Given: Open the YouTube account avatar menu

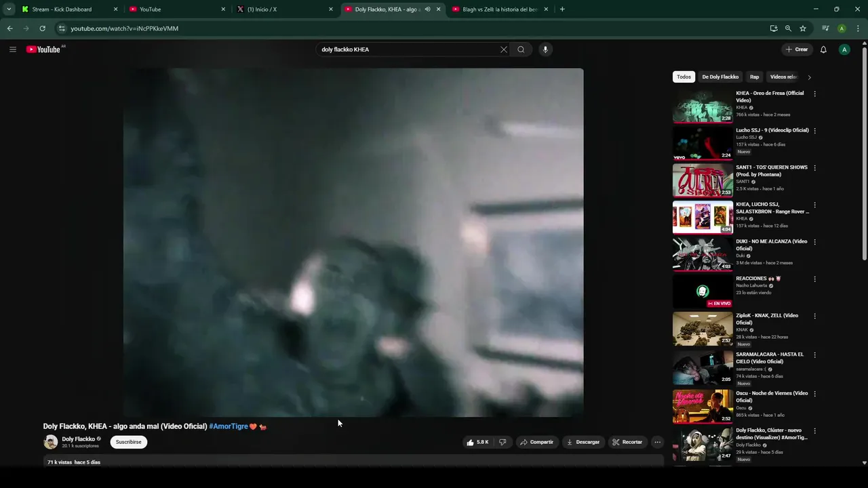Looking at the screenshot, I should point(844,49).
